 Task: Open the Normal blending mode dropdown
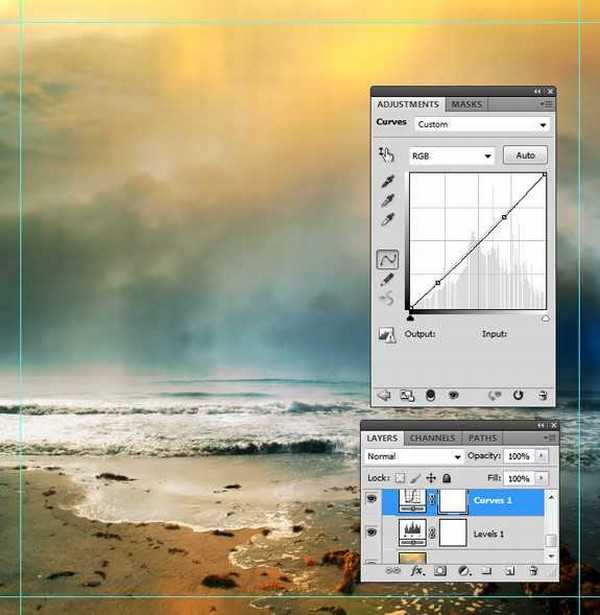click(x=413, y=456)
